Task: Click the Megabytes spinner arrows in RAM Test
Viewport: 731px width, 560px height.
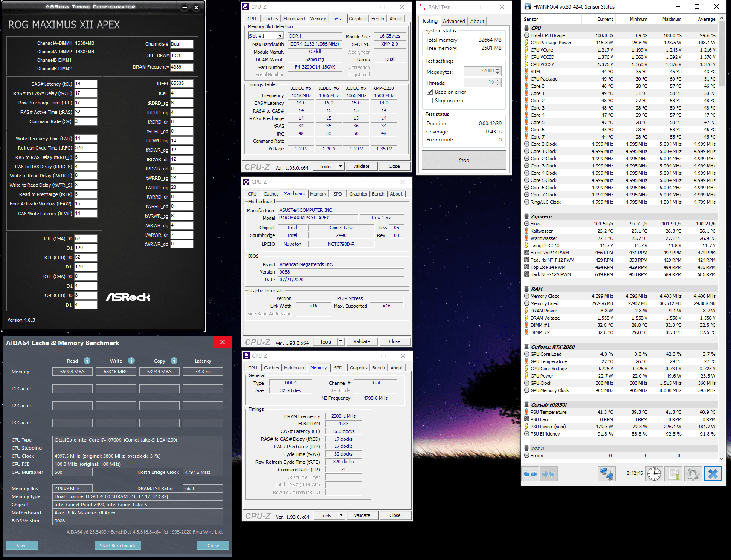Action: pyautogui.click(x=498, y=71)
